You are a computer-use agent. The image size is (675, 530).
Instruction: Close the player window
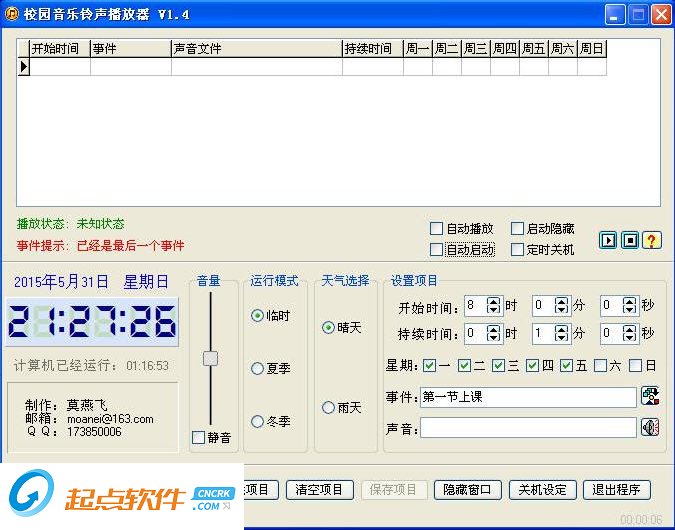click(x=661, y=15)
